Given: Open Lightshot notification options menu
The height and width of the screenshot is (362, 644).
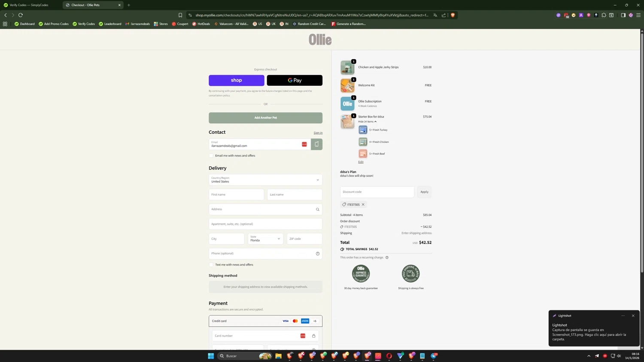Looking at the screenshot, I should [x=623, y=316].
